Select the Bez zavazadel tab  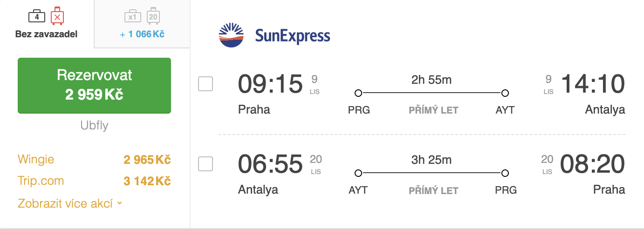pos(47,24)
